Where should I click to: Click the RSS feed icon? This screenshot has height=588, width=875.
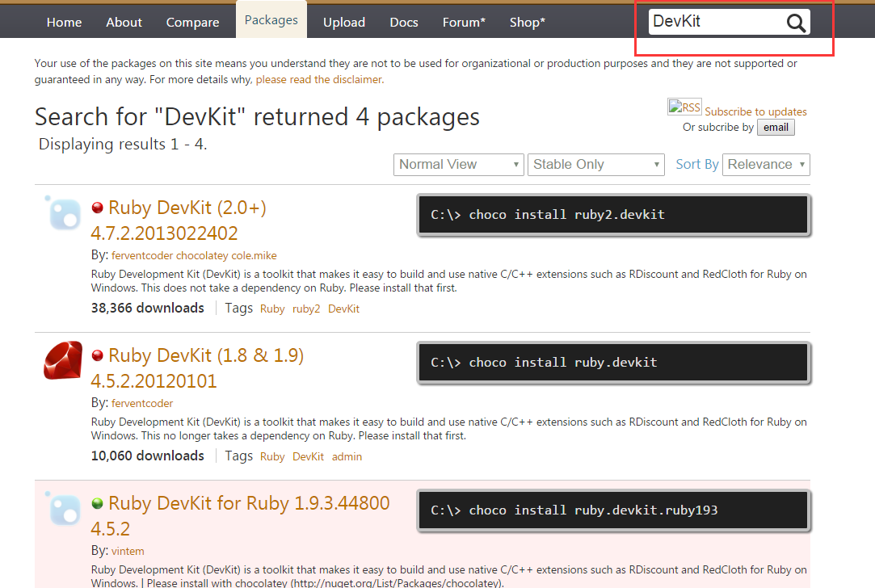pyautogui.click(x=684, y=107)
